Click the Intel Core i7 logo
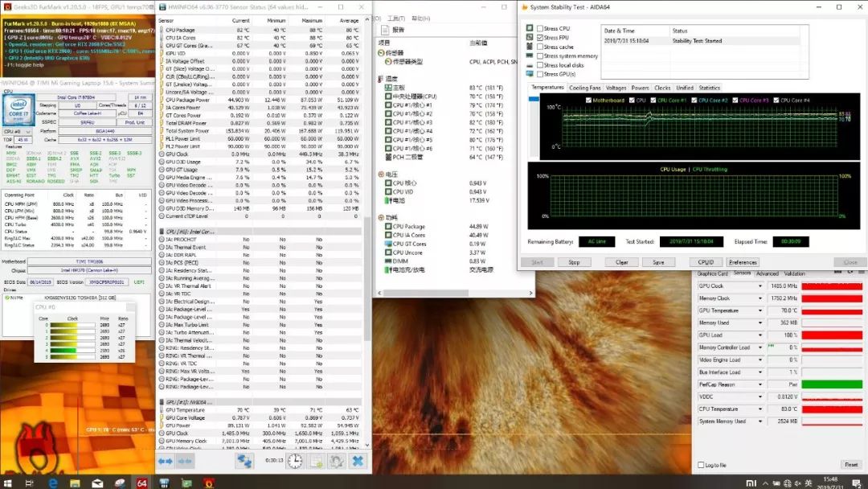 coord(18,109)
